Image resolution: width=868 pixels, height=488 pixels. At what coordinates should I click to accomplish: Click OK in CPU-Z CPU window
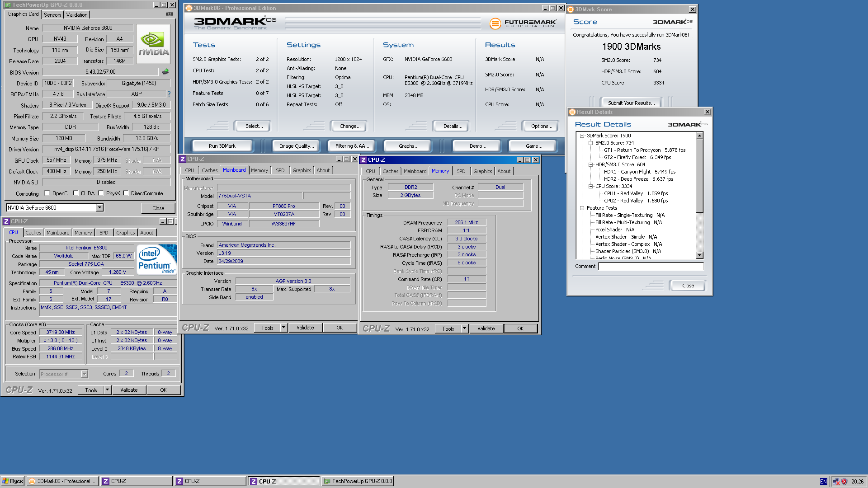[163, 390]
